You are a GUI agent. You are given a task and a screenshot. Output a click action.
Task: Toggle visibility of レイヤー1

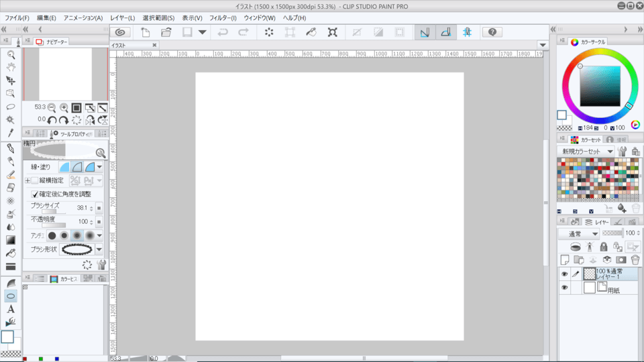[x=564, y=274]
